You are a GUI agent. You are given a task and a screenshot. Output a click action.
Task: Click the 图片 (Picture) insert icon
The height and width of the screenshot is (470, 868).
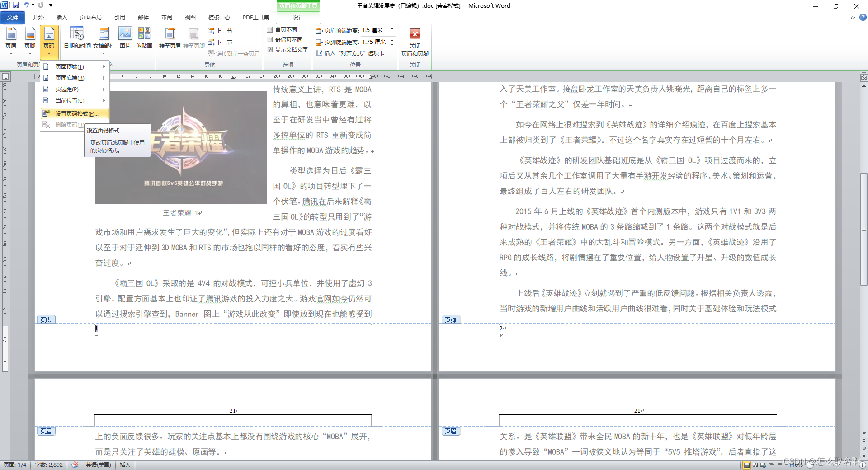125,38
